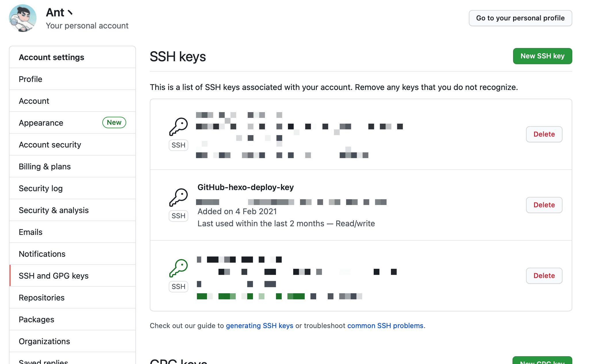
Task: Click the Ant user avatar picture
Action: click(x=23, y=18)
